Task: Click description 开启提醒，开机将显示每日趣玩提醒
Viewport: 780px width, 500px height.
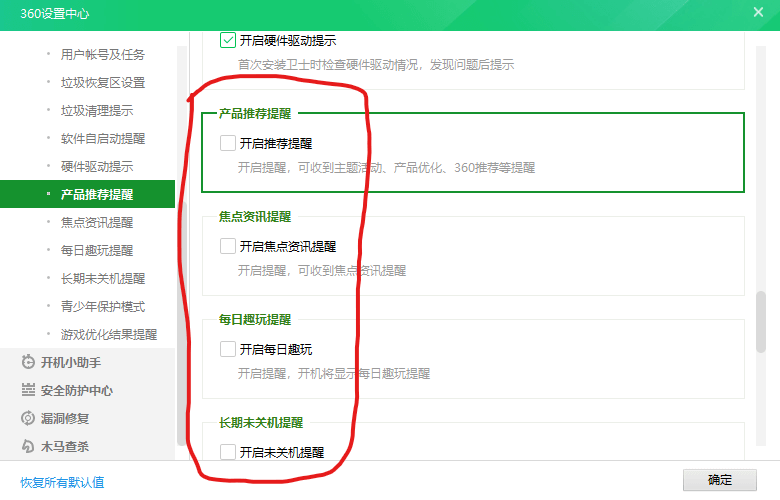Action: [x=333, y=374]
